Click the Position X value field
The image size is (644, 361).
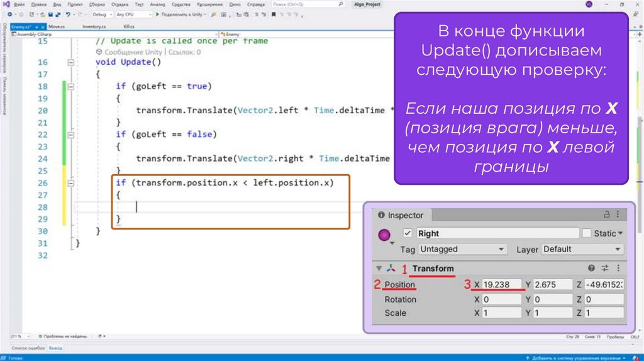pyautogui.click(x=501, y=284)
